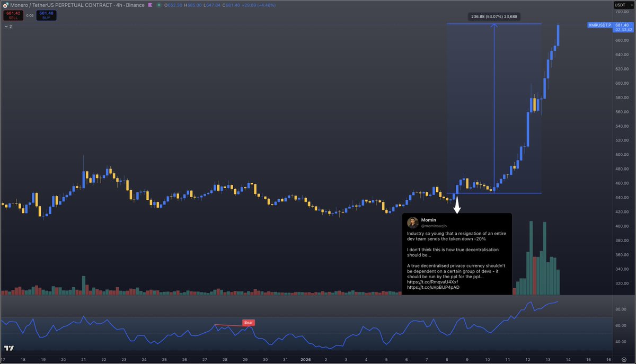This screenshot has height=364, width=636.
Task: Click the 0.06 spread value
Action: [x=30, y=15]
